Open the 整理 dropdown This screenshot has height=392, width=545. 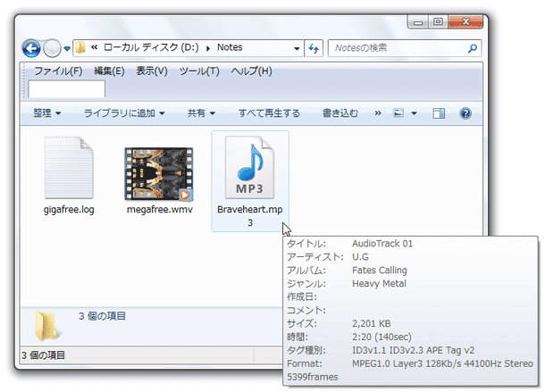pyautogui.click(x=47, y=113)
